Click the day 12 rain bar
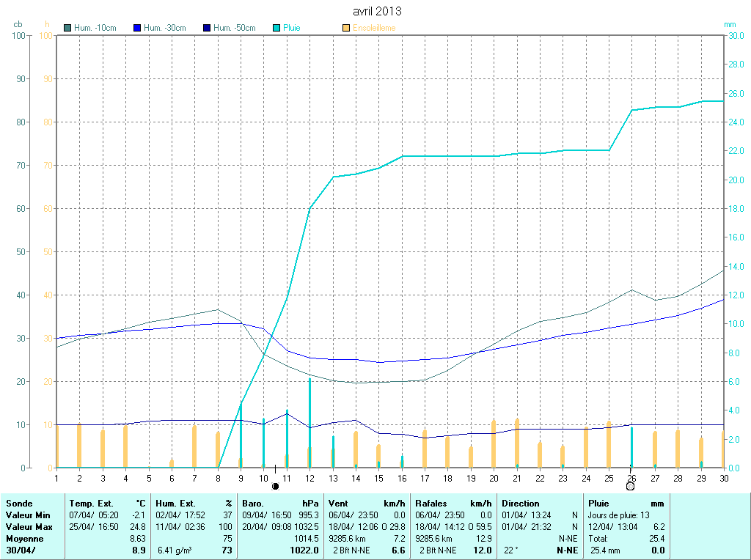This screenshot has height=560, width=751. click(309, 422)
